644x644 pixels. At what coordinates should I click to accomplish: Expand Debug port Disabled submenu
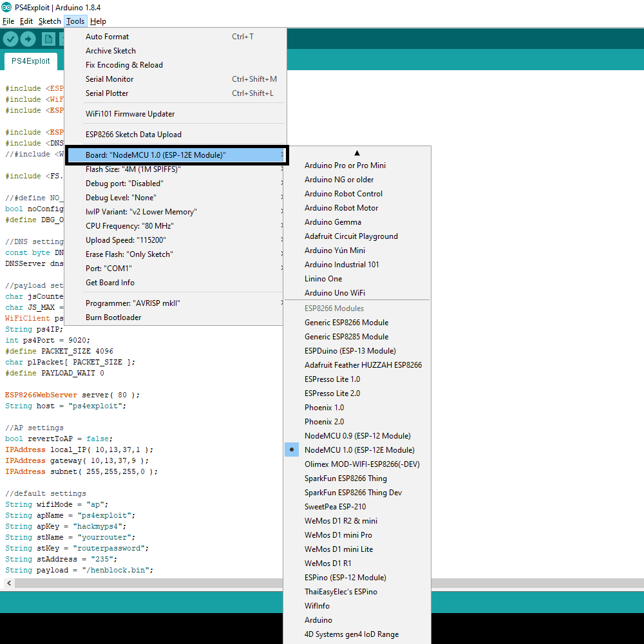[175, 183]
